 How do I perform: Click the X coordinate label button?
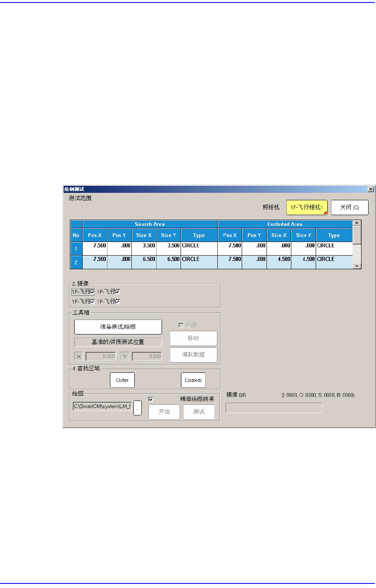point(79,356)
